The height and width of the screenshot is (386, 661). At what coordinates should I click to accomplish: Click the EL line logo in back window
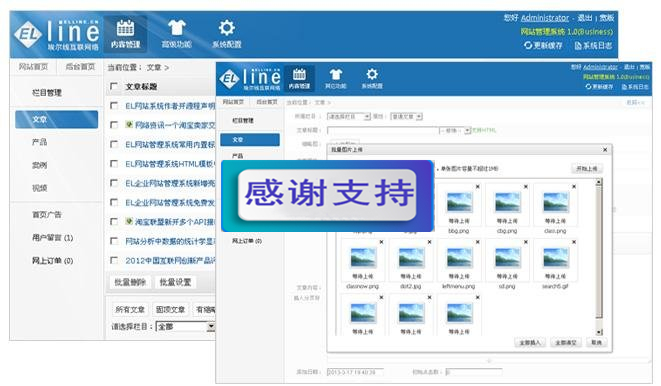pos(57,35)
